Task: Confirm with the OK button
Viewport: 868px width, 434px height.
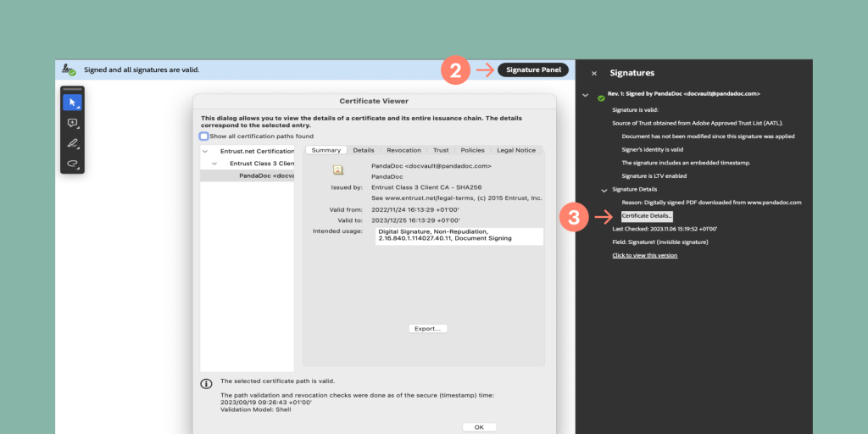Action: tap(480, 427)
